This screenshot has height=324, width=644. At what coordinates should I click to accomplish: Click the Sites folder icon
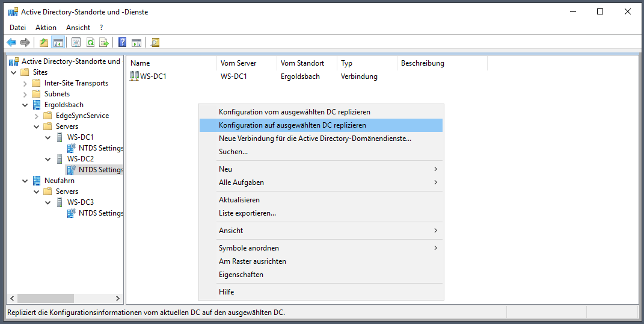click(25, 72)
